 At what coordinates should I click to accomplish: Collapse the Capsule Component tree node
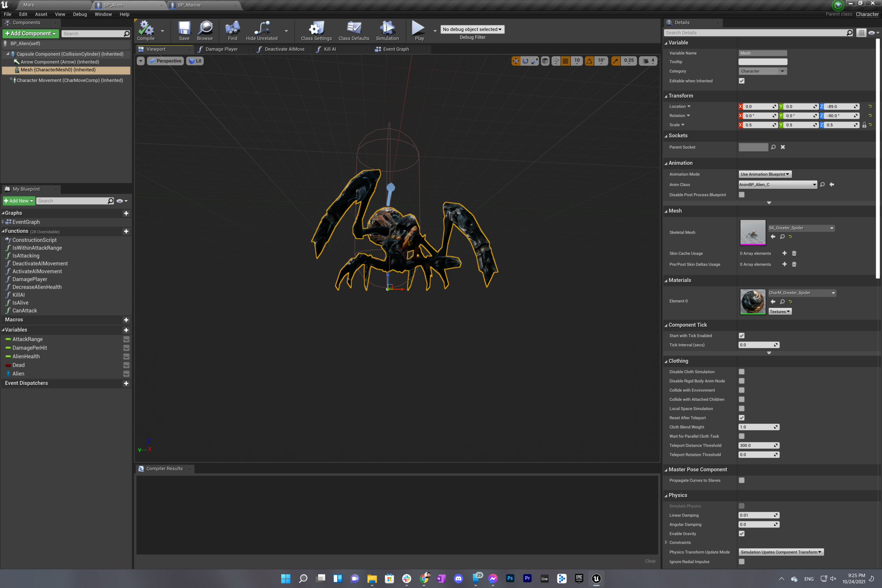coord(7,54)
